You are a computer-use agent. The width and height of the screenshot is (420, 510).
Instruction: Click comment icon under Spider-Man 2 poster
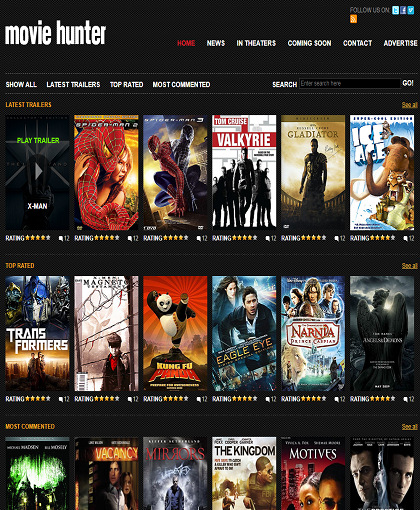(x=130, y=238)
